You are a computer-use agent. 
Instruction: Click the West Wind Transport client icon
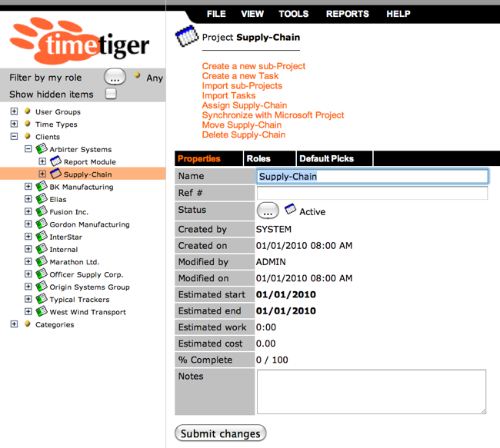coord(42,311)
